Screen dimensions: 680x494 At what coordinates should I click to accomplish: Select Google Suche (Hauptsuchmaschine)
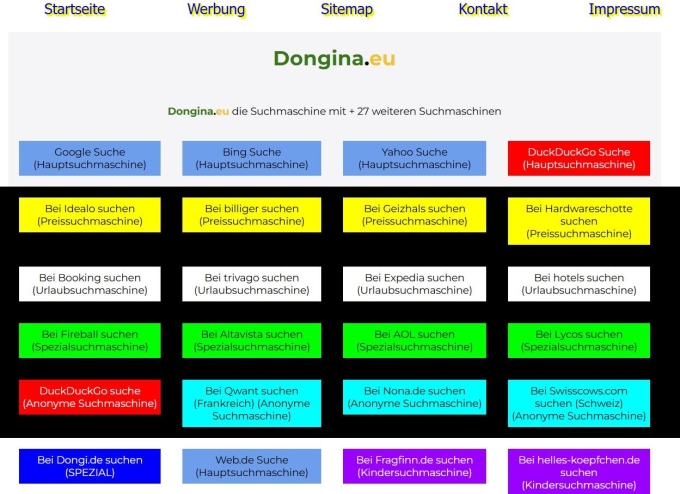[90, 158]
